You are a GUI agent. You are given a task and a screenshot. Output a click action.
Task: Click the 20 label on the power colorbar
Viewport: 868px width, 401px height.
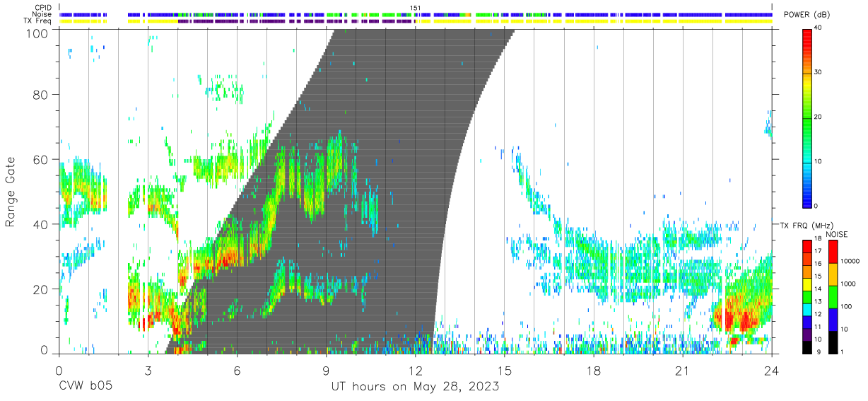(x=818, y=117)
